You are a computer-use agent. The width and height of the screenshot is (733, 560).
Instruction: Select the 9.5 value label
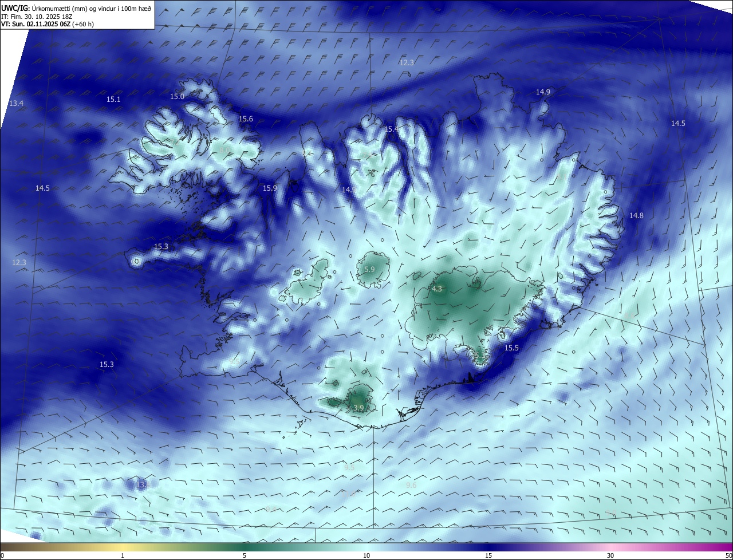pos(349,468)
